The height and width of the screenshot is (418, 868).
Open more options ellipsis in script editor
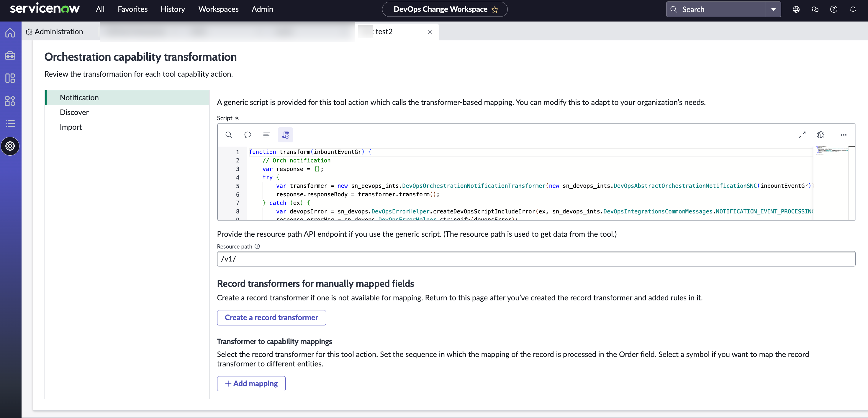(x=844, y=135)
